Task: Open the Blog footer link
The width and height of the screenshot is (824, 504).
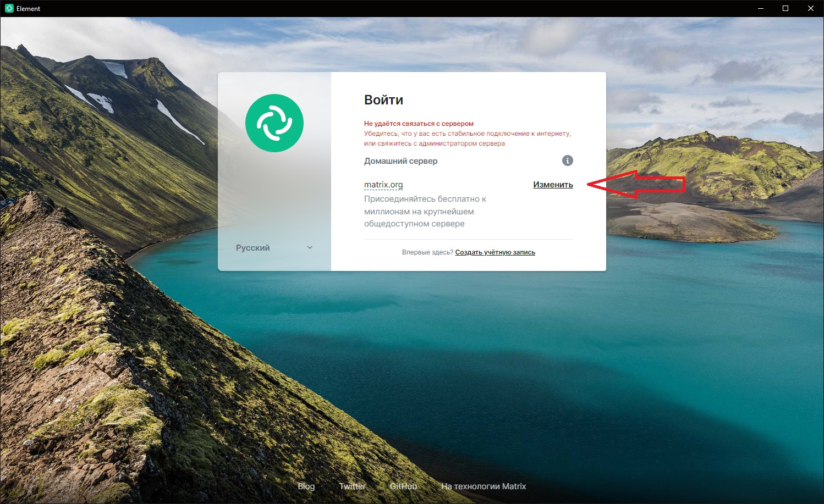Action: click(x=306, y=486)
